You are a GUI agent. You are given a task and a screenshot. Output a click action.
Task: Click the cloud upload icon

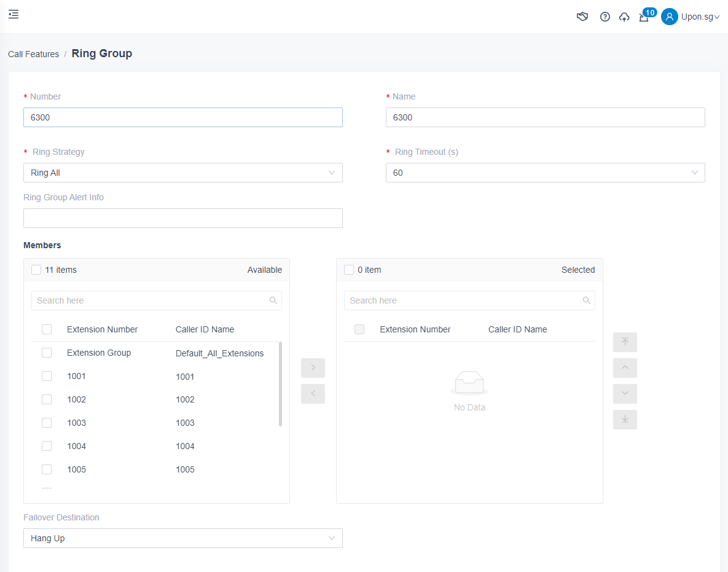pyautogui.click(x=624, y=17)
